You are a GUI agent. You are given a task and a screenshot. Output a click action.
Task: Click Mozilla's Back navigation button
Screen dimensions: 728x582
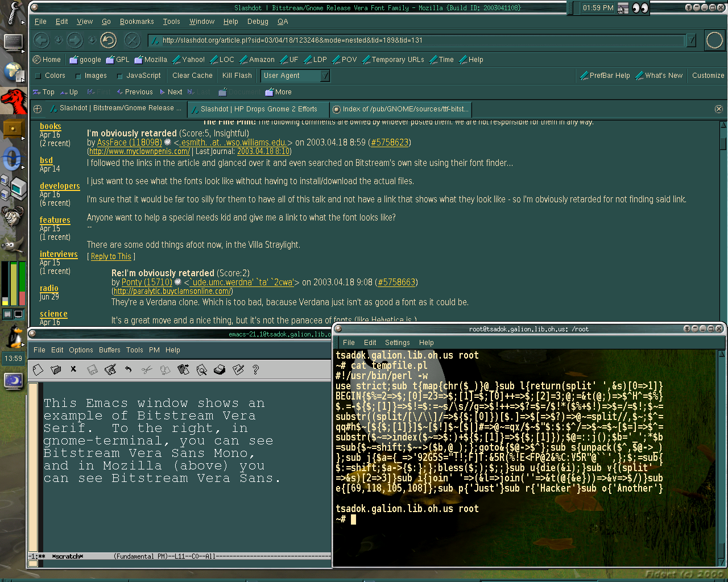point(41,40)
